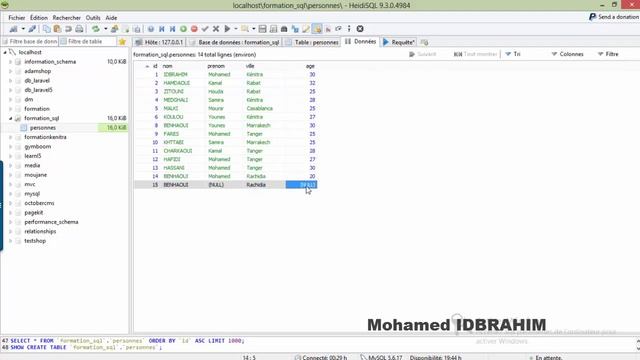Expand the mysql database node

click(x=11, y=194)
